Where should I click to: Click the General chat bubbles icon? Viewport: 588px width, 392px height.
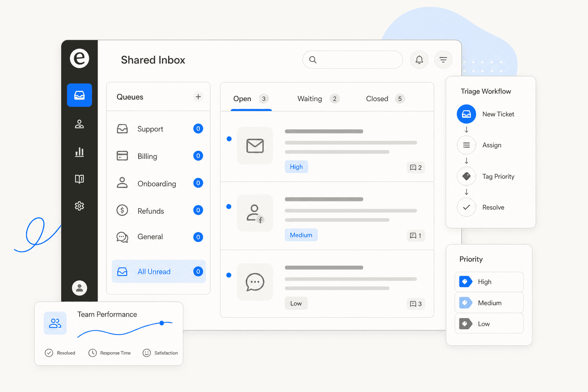[x=122, y=237]
